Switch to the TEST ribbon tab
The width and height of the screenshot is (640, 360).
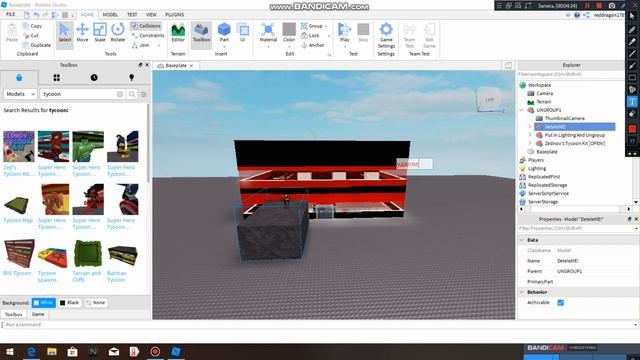click(x=132, y=14)
